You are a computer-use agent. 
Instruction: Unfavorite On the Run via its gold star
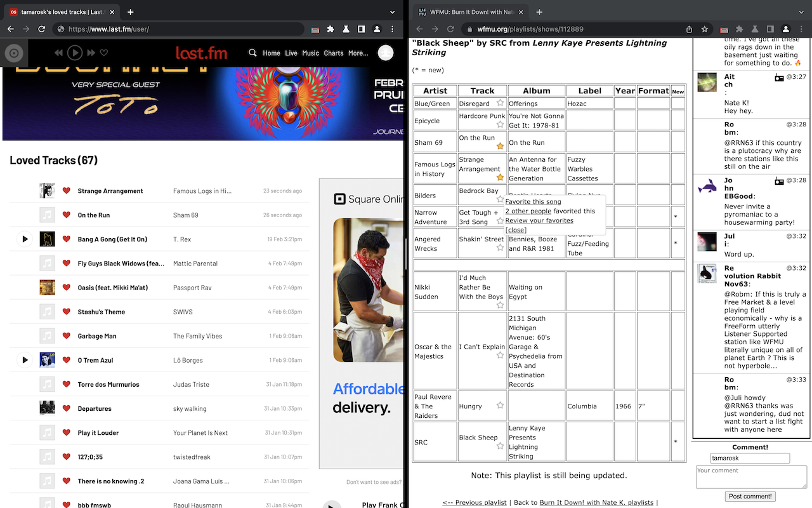click(x=500, y=146)
